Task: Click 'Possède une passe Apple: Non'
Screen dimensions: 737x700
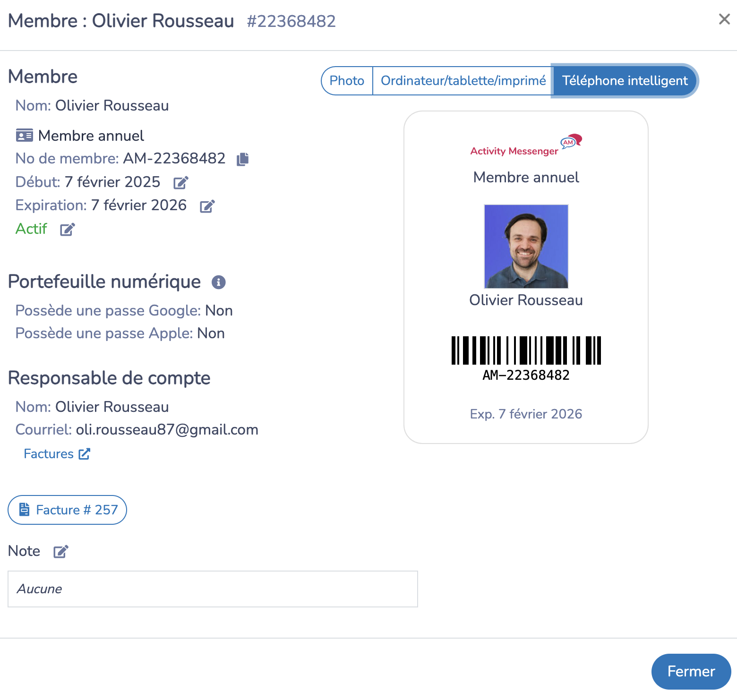Action: point(120,333)
